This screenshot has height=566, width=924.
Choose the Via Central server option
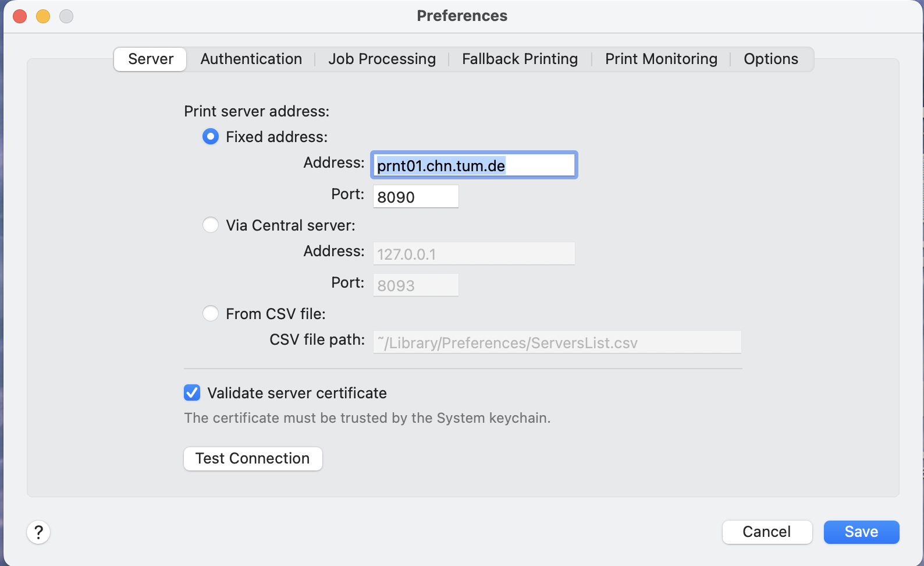point(211,225)
